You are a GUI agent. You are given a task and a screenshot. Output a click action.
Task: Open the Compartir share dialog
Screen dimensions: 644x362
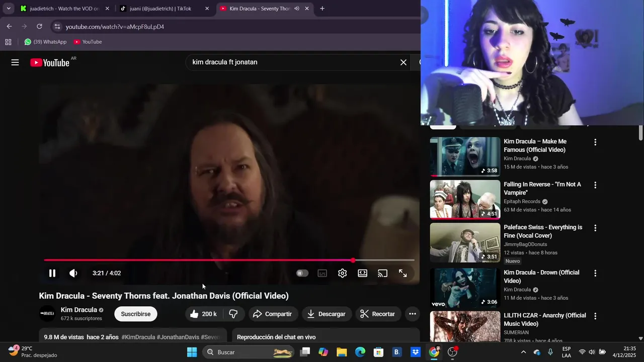click(272, 314)
